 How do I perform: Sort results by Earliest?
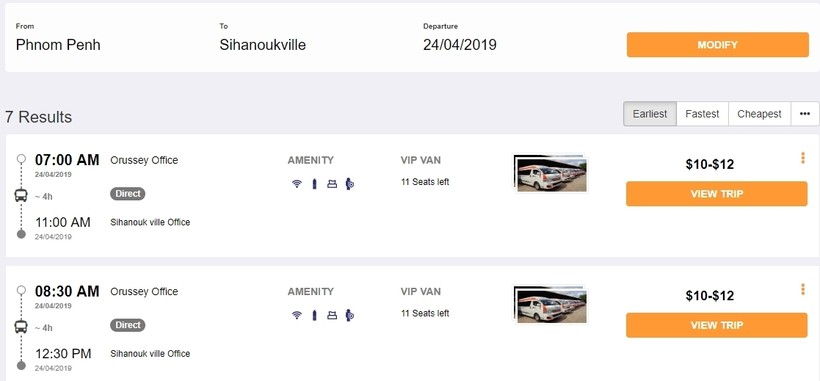pos(650,114)
